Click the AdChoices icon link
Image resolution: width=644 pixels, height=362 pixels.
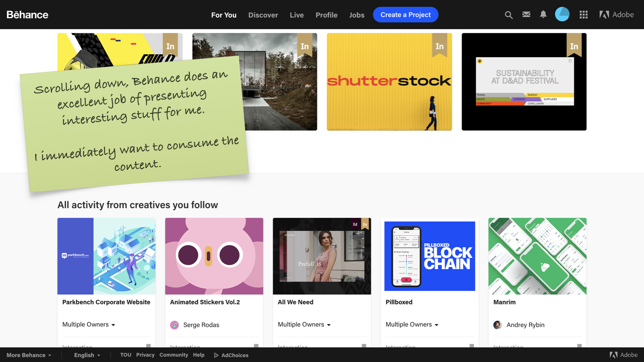point(216,355)
